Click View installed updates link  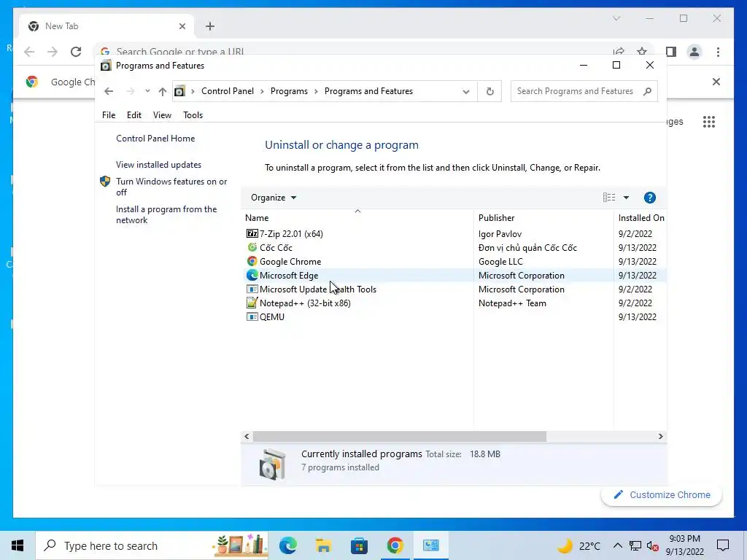[158, 165]
